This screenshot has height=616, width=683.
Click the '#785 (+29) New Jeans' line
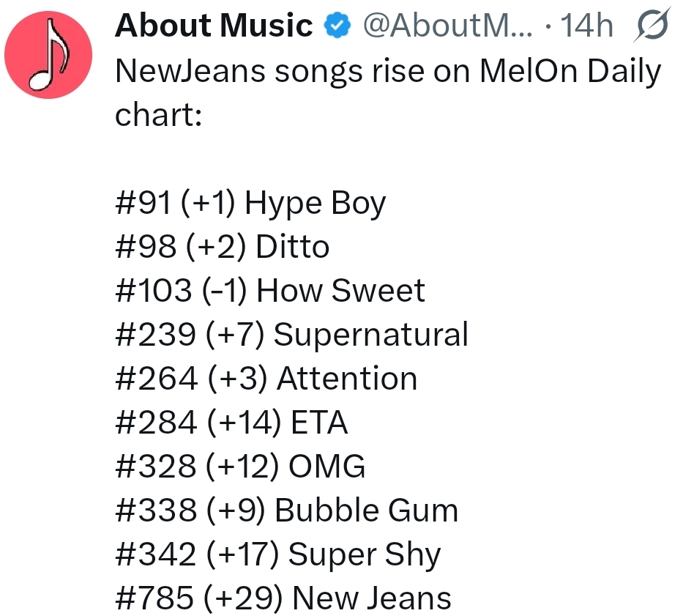[283, 599]
